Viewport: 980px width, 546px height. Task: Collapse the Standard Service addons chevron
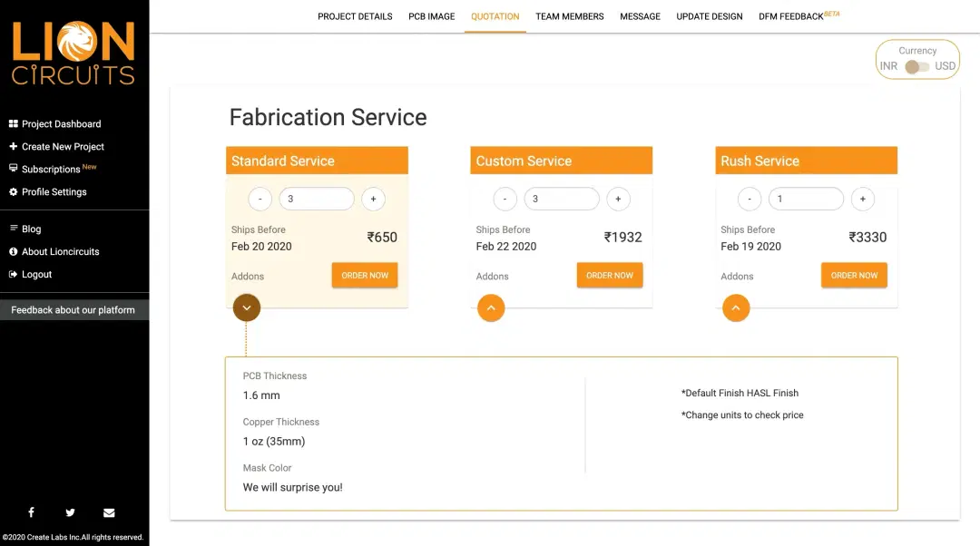click(247, 307)
